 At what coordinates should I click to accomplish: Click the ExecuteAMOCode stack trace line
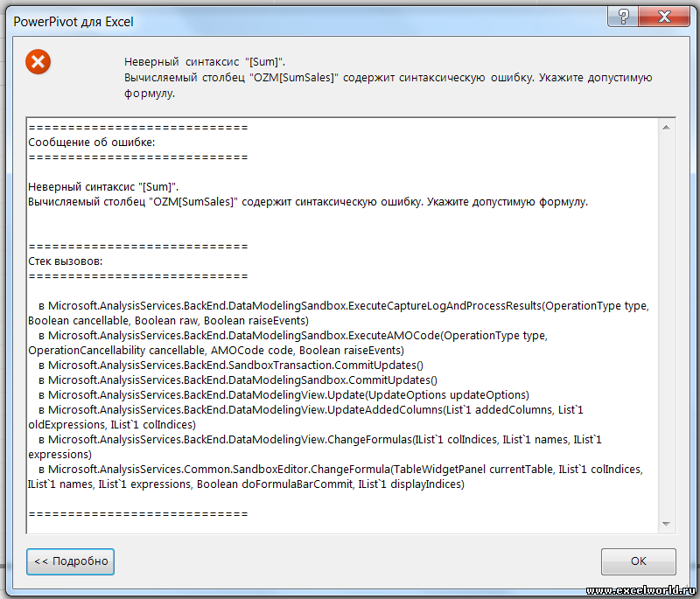(288, 343)
